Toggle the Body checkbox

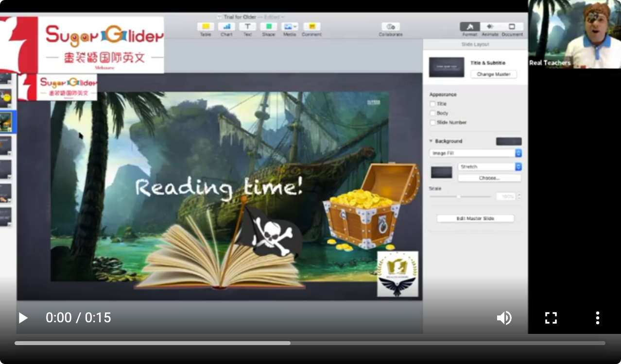tap(432, 113)
